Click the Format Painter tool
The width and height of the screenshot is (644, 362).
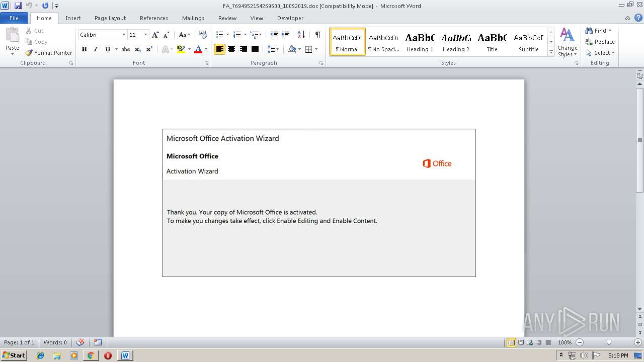[x=48, y=53]
